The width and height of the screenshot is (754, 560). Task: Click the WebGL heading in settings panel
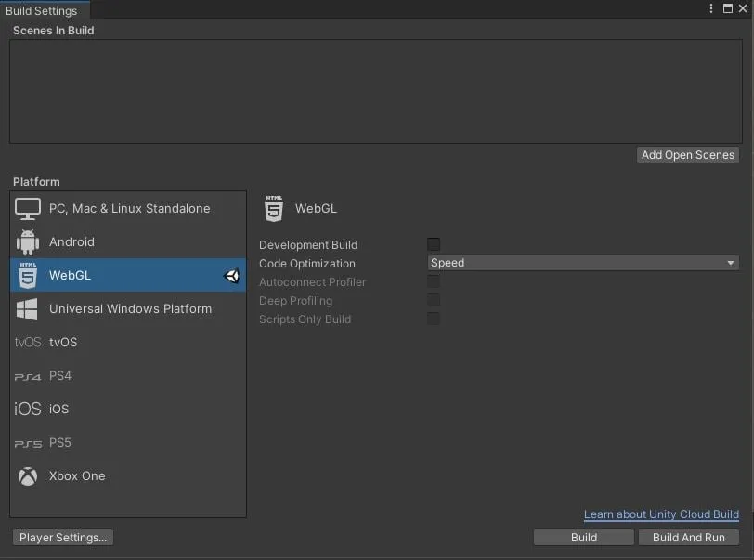pos(316,208)
